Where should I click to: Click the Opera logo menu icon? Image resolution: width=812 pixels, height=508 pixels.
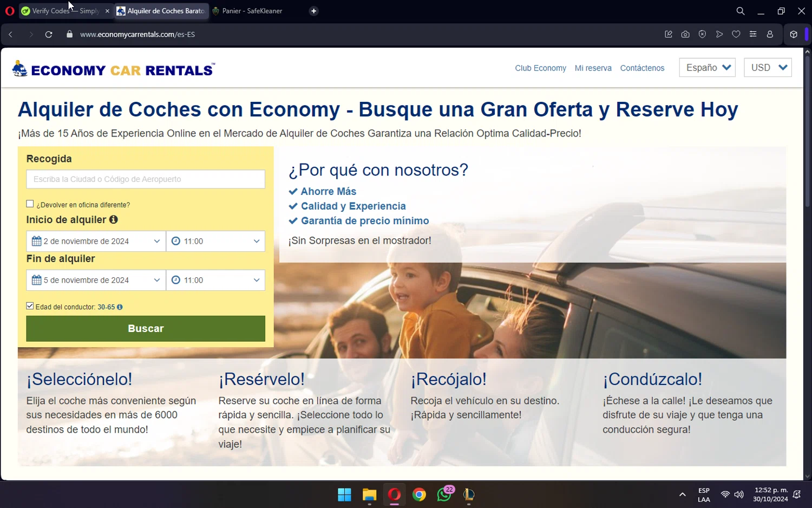(10, 11)
